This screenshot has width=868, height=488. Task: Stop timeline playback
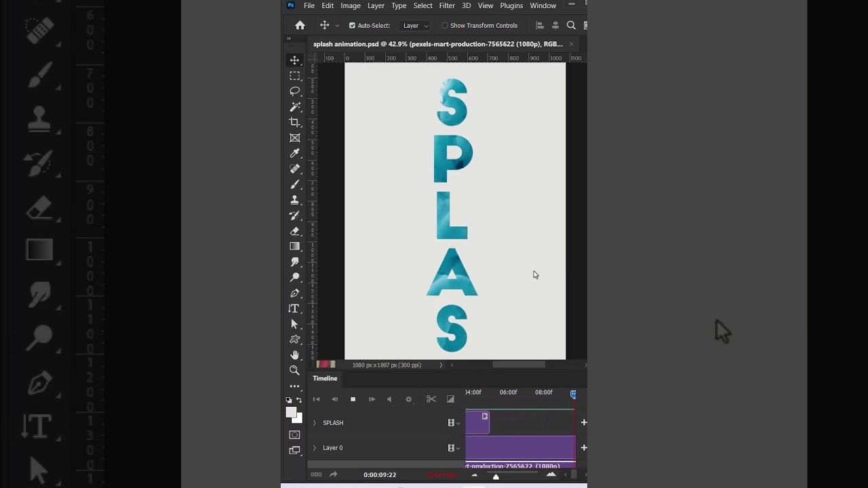pos(353,399)
